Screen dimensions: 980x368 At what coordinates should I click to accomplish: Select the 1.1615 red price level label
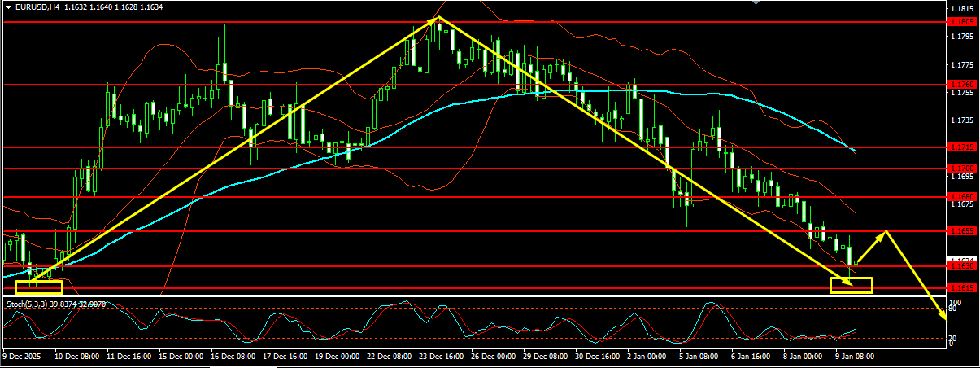tap(962, 288)
